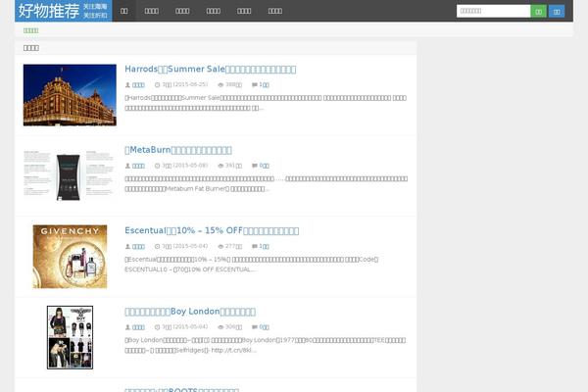Click the author icon in Escentual row
The height and width of the screenshot is (392, 588).
pyautogui.click(x=127, y=246)
